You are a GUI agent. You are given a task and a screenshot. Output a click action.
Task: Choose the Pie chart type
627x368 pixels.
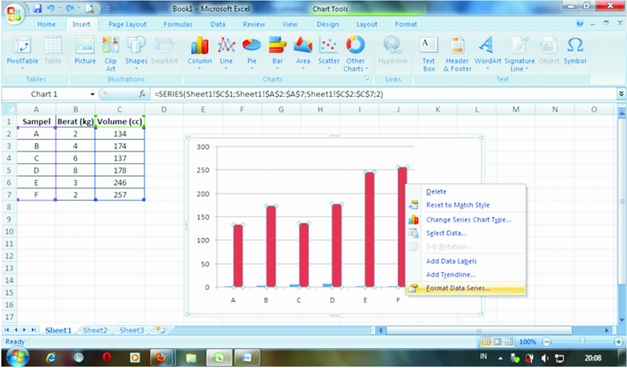tap(252, 53)
